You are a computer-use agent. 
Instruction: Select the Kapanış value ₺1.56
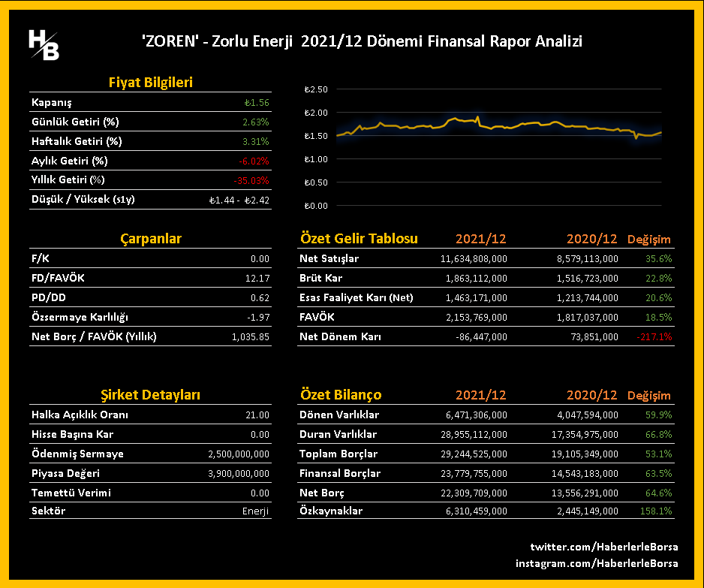[x=257, y=102]
